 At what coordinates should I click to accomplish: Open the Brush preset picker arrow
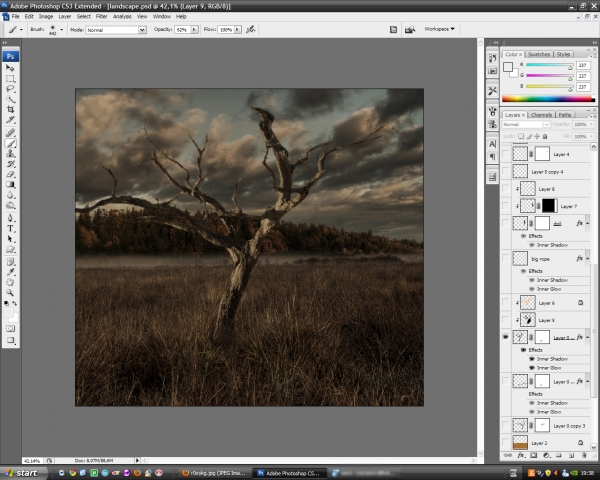[61, 29]
